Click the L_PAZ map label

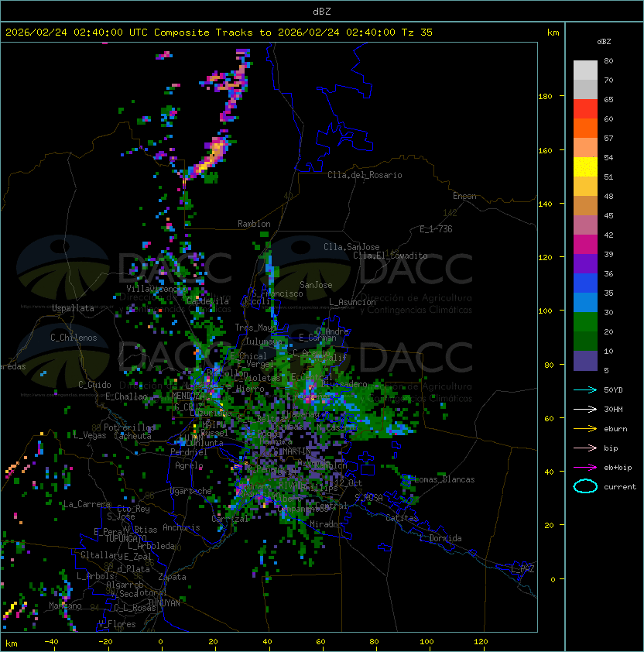[x=522, y=569]
